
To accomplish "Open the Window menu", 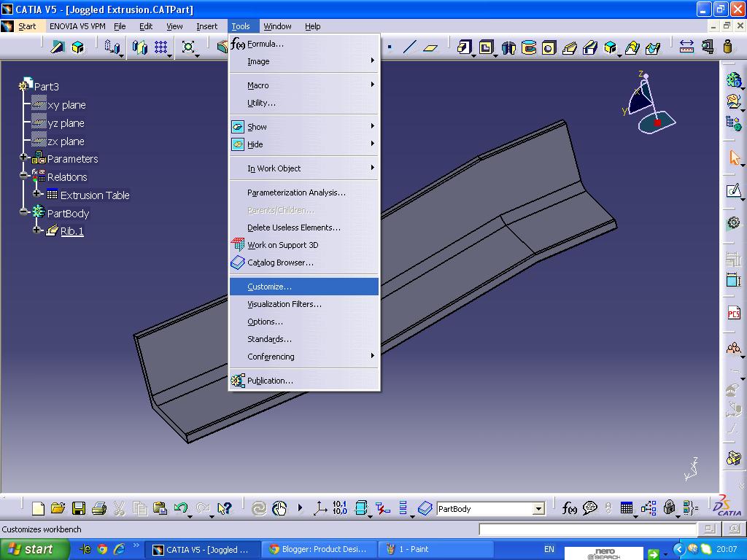I will coord(278,26).
